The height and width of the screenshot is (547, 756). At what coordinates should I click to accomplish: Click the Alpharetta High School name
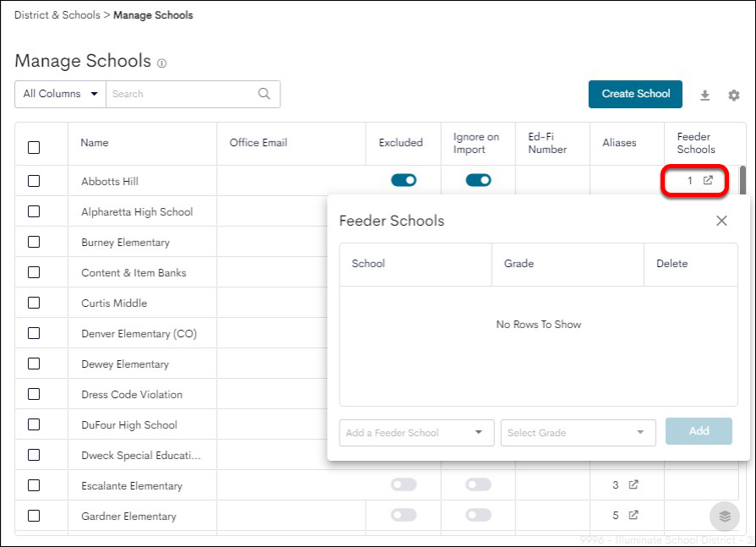[137, 211]
